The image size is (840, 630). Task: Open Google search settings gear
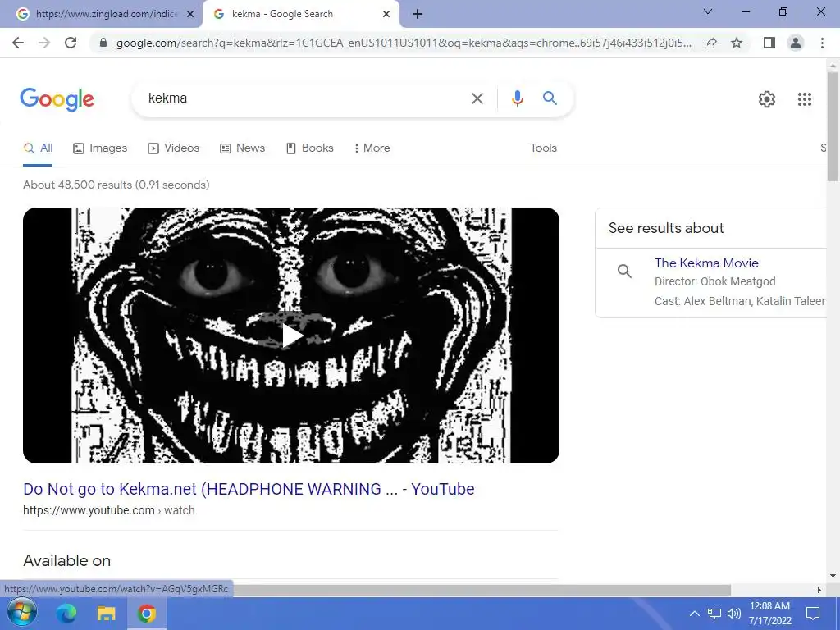(x=767, y=99)
